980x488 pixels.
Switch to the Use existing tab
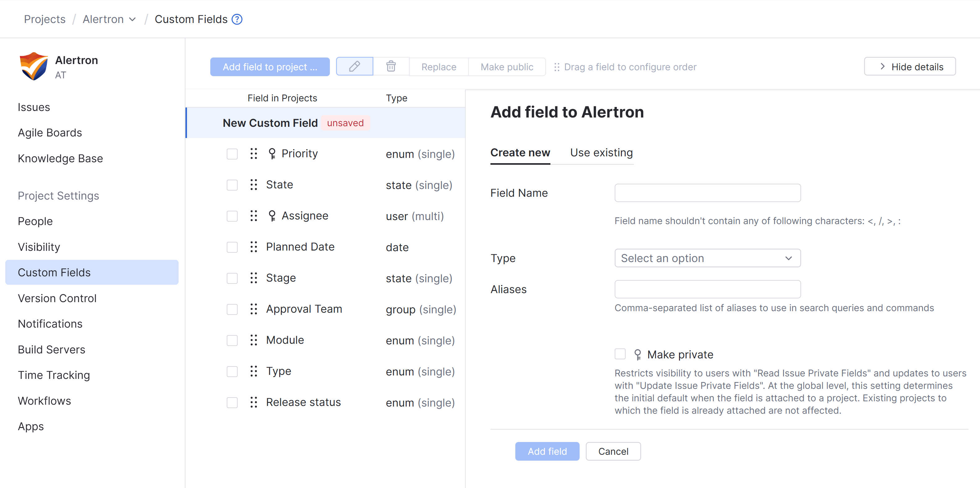[x=601, y=152]
